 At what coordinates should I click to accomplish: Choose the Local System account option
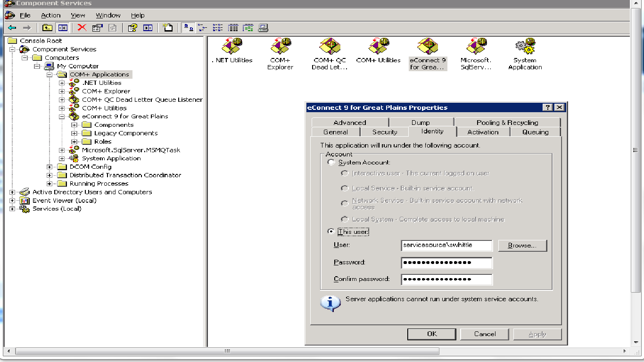(345, 219)
